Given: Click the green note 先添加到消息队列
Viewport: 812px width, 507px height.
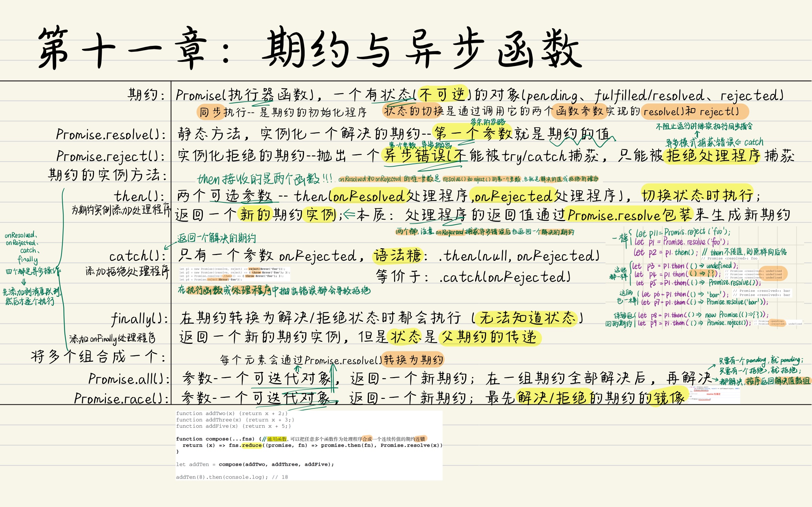Looking at the screenshot, I should click(x=31, y=292).
